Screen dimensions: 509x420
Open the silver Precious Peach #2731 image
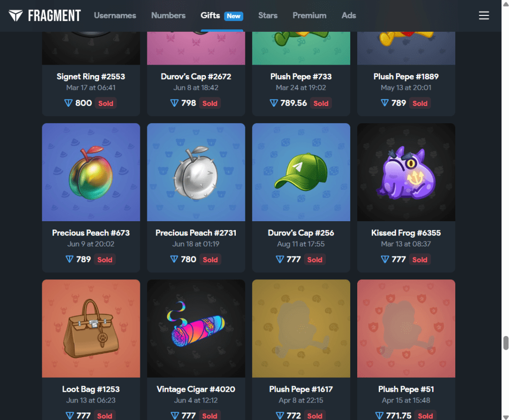pos(196,172)
